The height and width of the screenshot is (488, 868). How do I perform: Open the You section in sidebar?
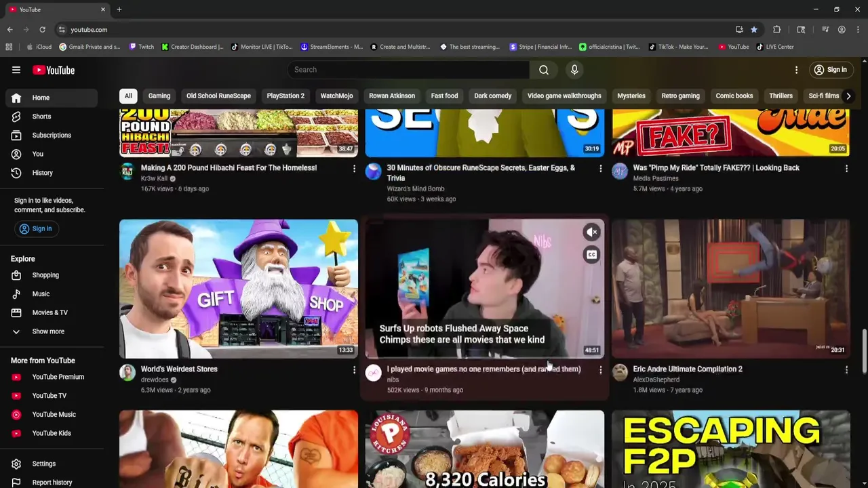click(52, 154)
